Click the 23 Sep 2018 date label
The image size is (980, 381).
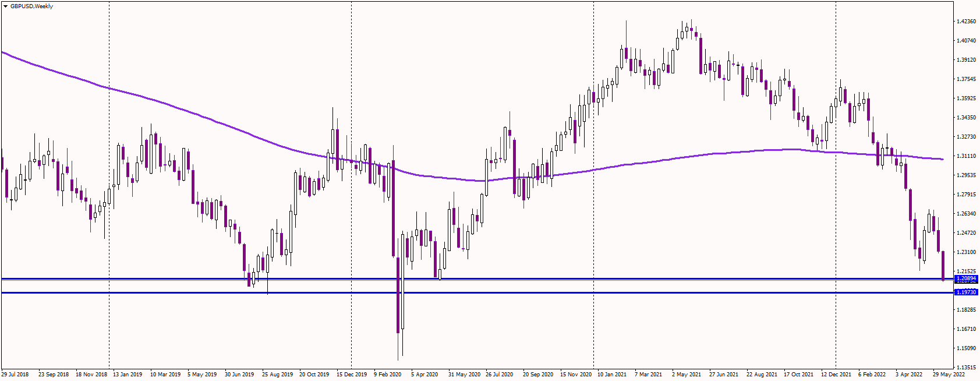(x=54, y=375)
